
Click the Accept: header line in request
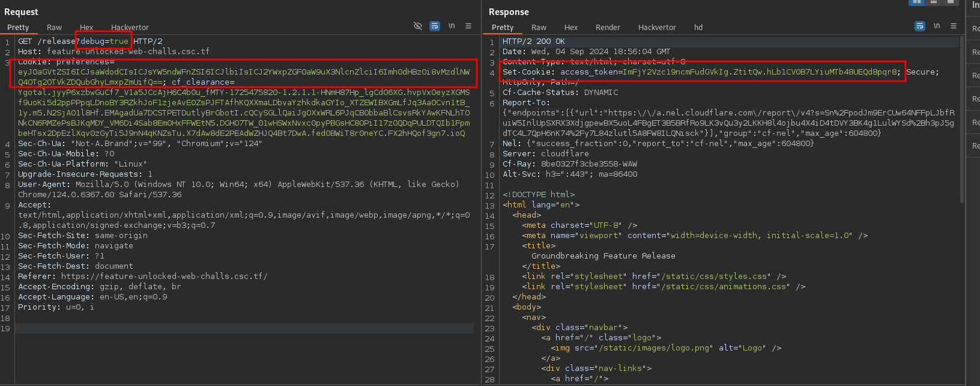[35, 205]
